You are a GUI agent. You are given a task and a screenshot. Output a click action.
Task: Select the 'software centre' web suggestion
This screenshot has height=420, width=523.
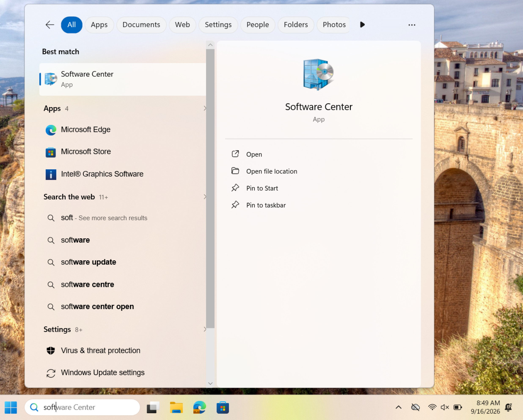(122, 285)
